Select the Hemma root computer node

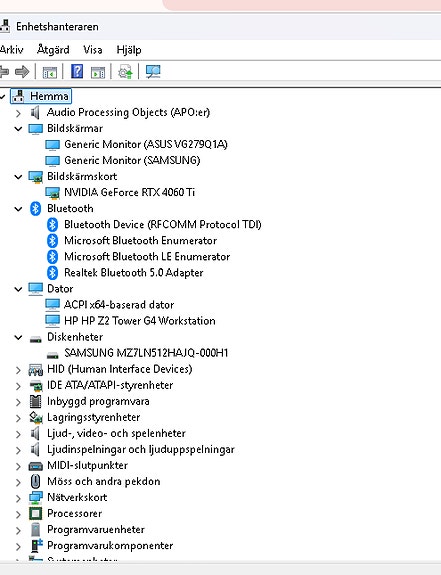pyautogui.click(x=49, y=96)
